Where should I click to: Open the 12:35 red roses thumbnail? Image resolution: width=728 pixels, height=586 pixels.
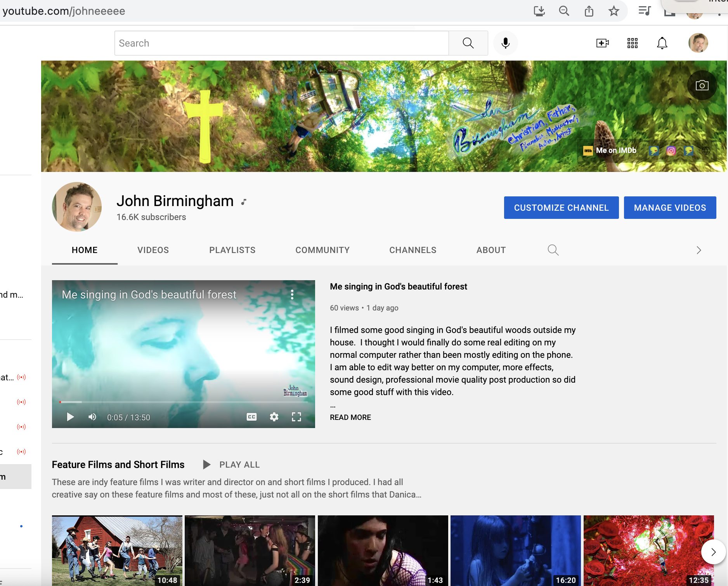(649, 551)
